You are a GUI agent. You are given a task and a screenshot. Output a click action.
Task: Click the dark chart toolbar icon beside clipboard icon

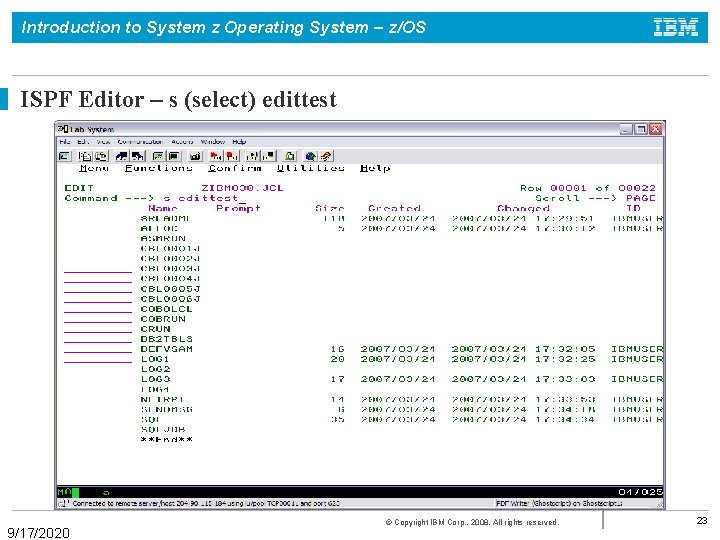click(269, 156)
